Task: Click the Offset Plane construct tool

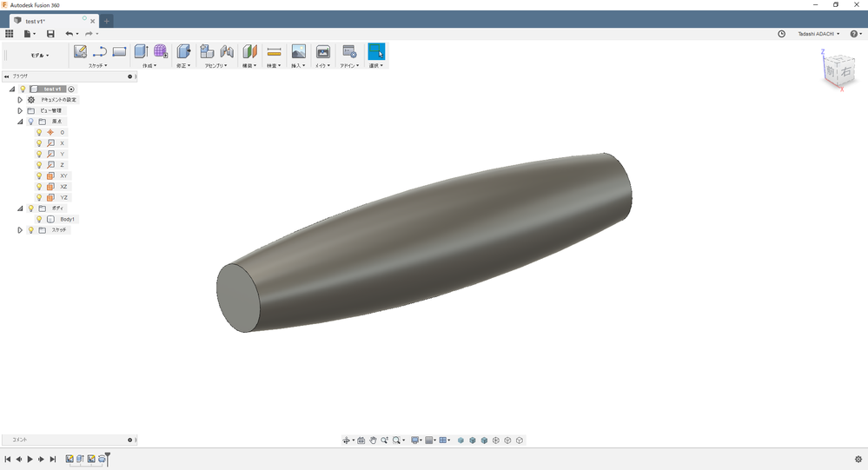Action: point(250,51)
